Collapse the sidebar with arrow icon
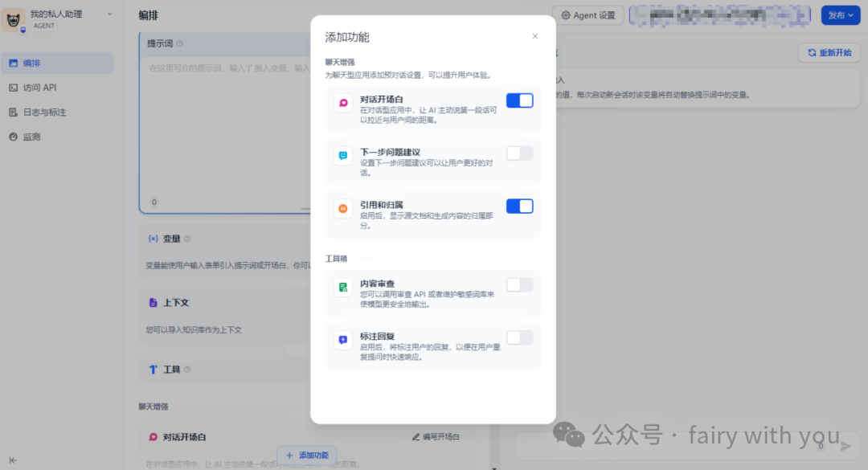Image resolution: width=868 pixels, height=470 pixels. (x=13, y=460)
